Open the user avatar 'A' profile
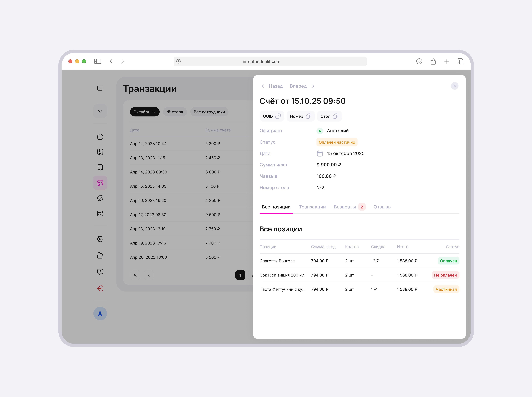Image resolution: width=532 pixels, height=397 pixels. tap(100, 314)
